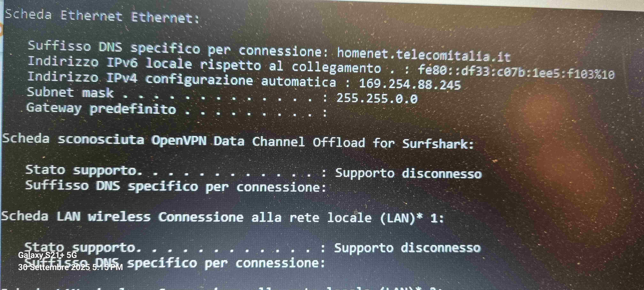Click the 'Gateway predefinito' label
The height and width of the screenshot is (290, 644).
pos(101,109)
